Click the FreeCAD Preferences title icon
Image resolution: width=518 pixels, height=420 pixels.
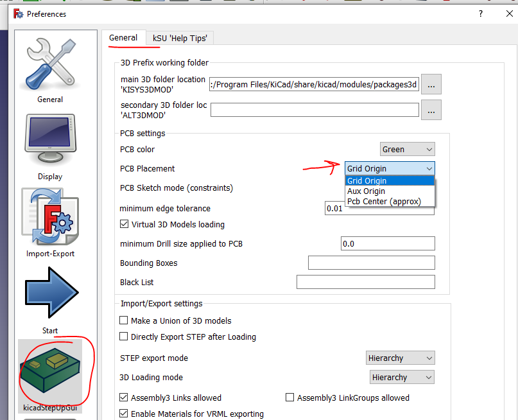(19, 14)
